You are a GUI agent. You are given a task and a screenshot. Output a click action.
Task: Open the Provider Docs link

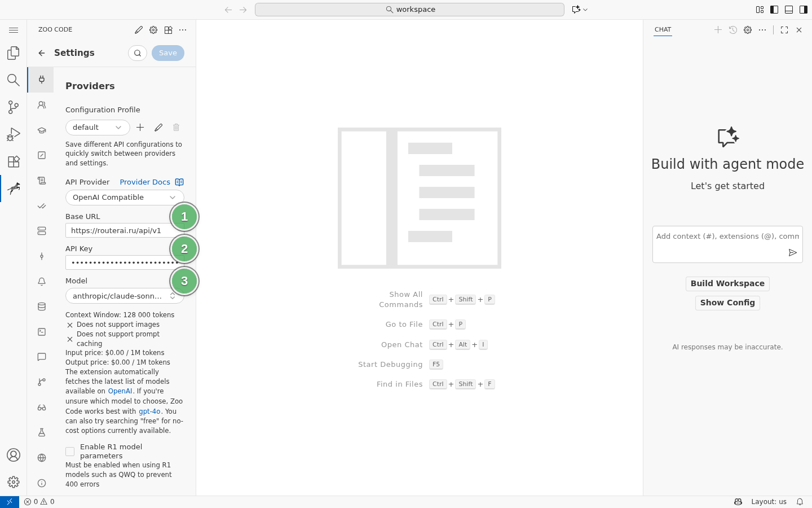(x=145, y=182)
